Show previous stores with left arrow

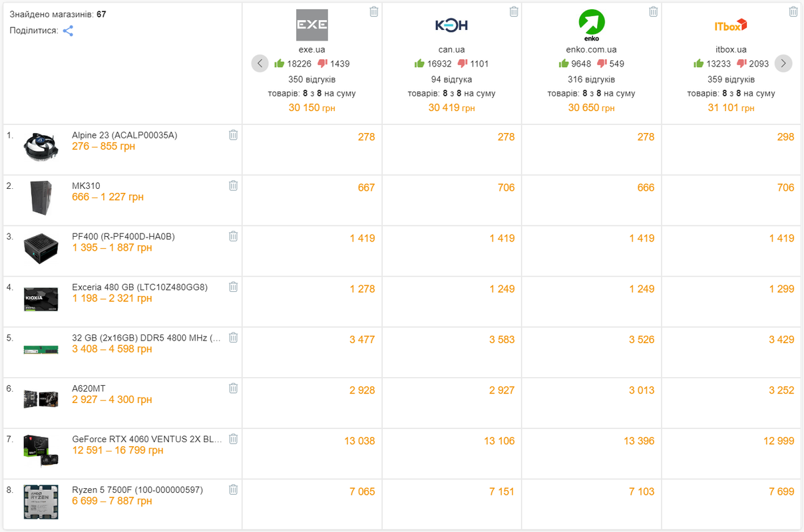[x=260, y=64]
